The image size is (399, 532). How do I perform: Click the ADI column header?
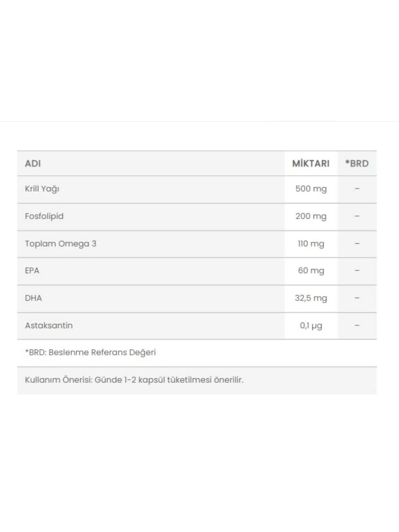click(33, 164)
